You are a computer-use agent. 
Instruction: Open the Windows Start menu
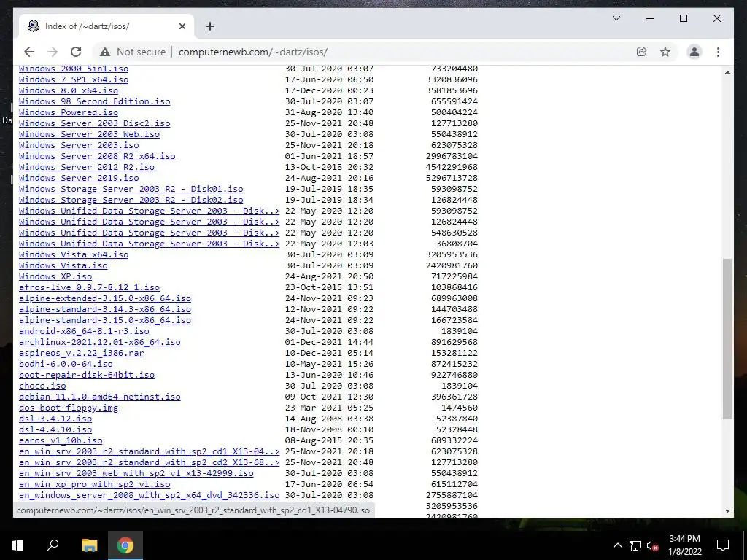point(18,545)
